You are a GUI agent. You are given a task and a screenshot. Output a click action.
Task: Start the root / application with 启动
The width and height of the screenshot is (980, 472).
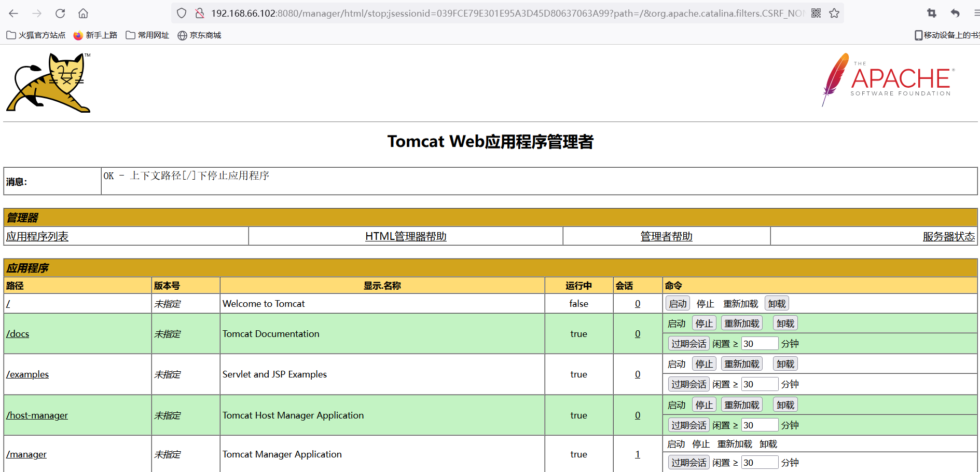pos(678,304)
